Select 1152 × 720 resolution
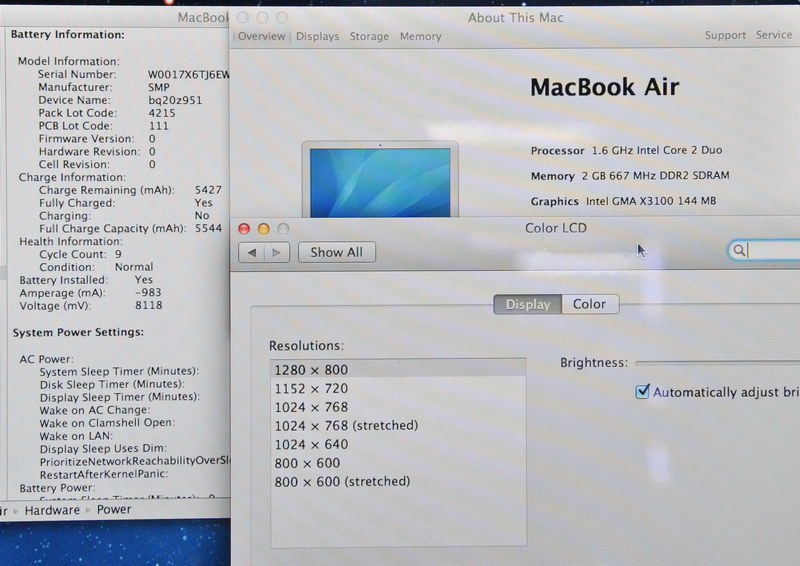This screenshot has height=566, width=800. (x=398, y=388)
